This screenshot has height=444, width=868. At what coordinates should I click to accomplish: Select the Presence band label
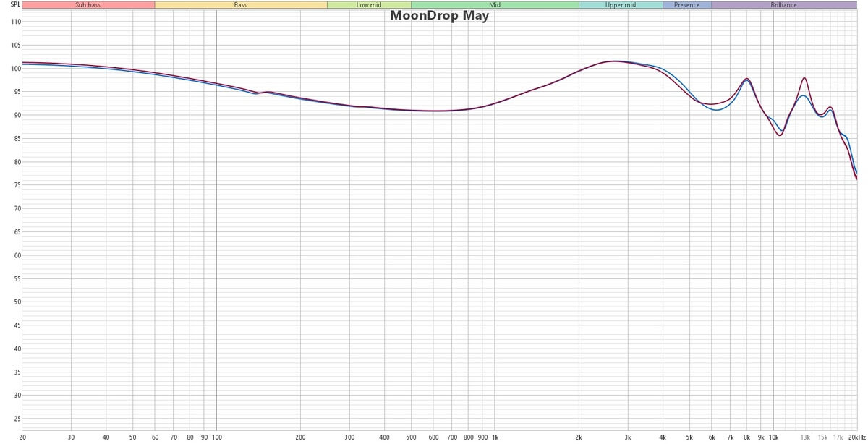tap(686, 4)
